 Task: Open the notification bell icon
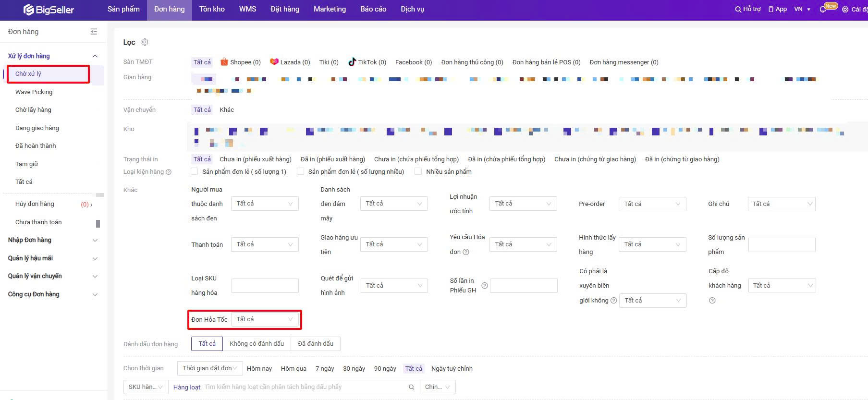823,9
